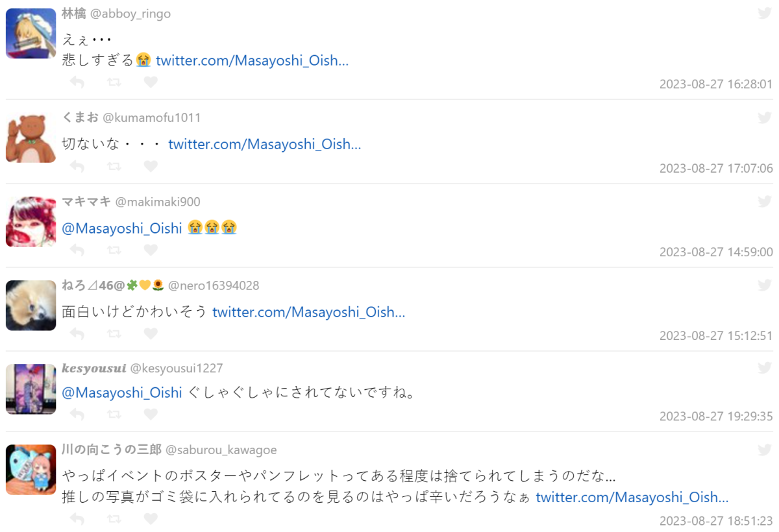Open @Masayoshi_Oishi mention in マキマキ's tweet
This screenshot has width=779, height=532.
tap(122, 228)
